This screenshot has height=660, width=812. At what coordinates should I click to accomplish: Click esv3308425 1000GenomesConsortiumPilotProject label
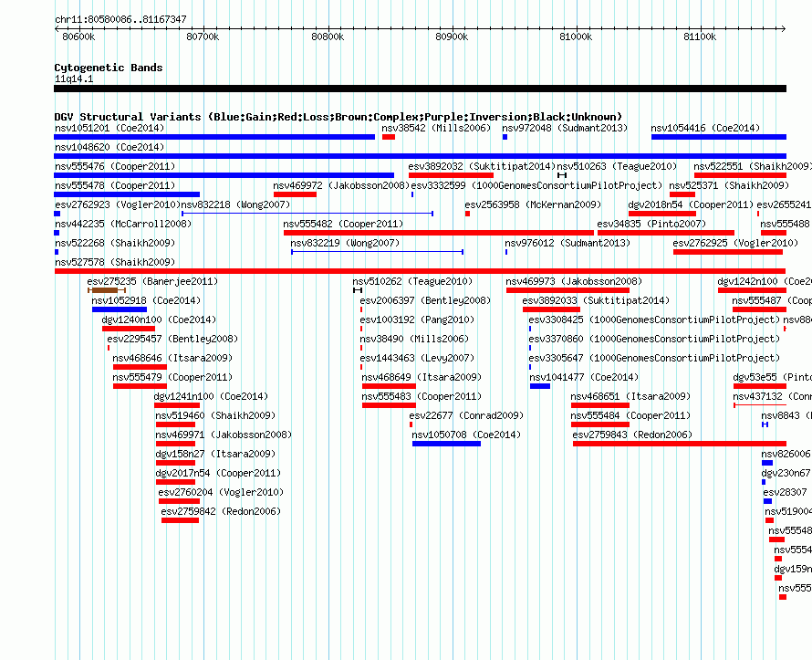point(654,320)
